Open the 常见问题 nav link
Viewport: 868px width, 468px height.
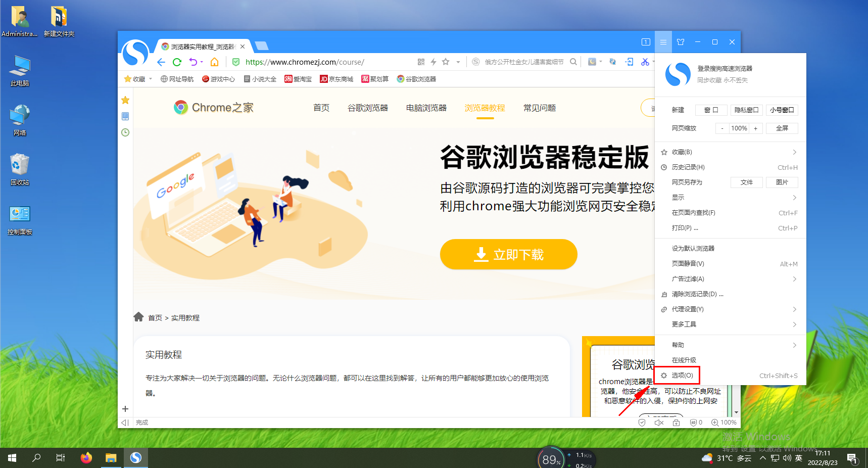click(x=540, y=108)
